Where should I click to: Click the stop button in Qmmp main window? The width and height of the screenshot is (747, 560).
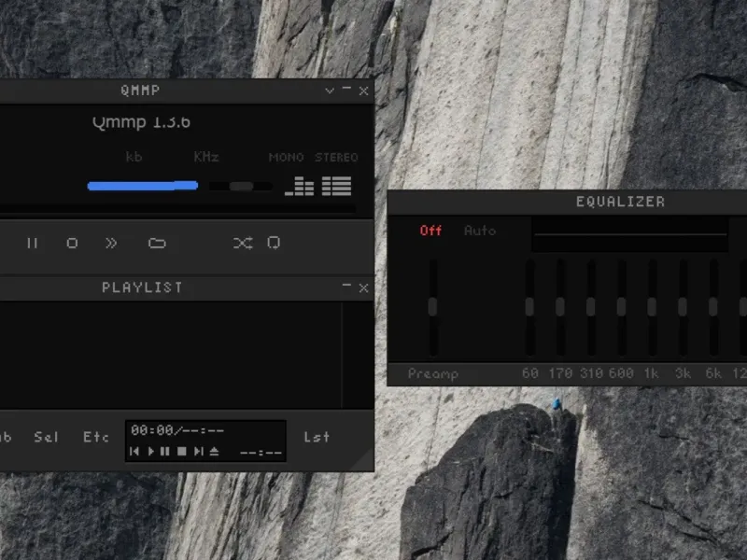tap(72, 244)
